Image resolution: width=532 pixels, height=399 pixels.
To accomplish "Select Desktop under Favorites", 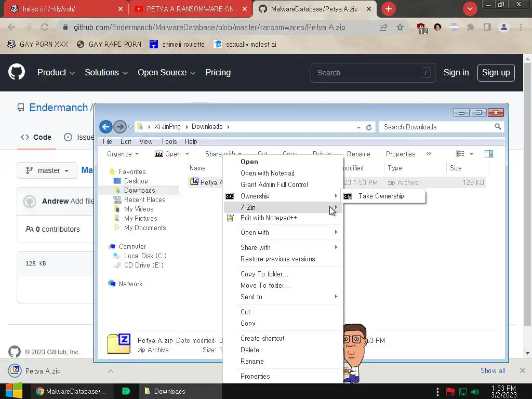I will [136, 181].
